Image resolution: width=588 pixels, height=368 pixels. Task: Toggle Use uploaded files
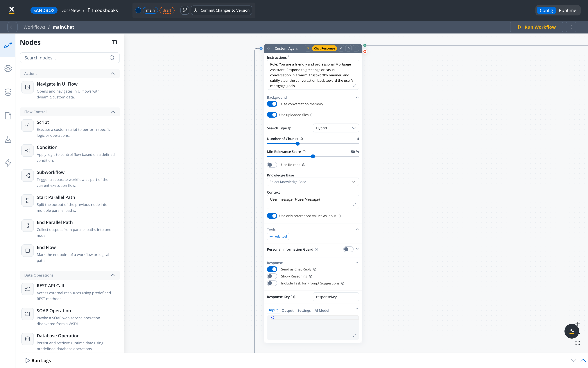pos(272,115)
